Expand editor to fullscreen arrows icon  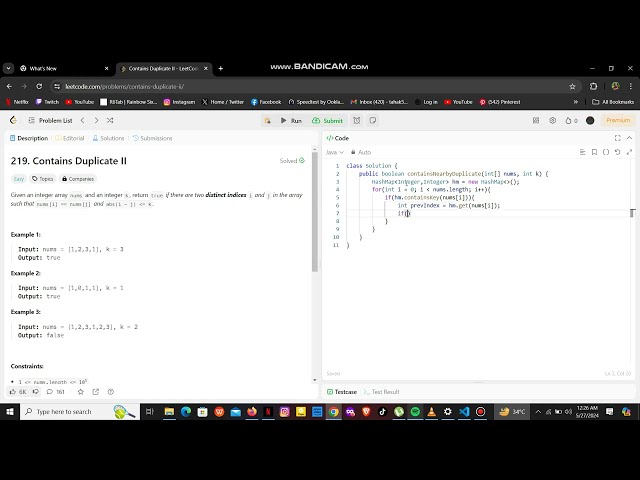pyautogui.click(x=629, y=152)
